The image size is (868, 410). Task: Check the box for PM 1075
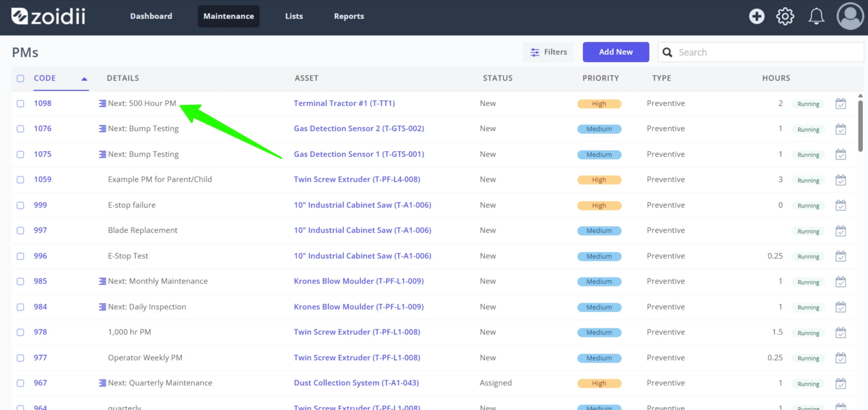pyautogui.click(x=20, y=155)
